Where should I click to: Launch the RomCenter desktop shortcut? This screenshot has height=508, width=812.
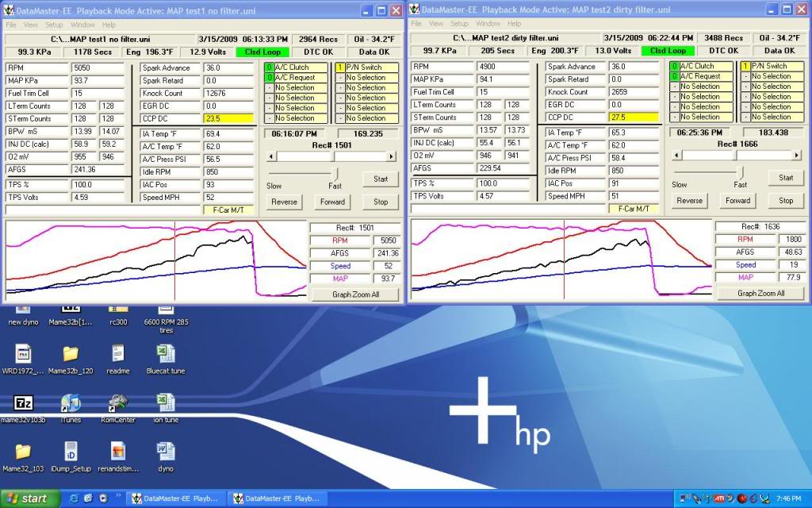[118, 402]
